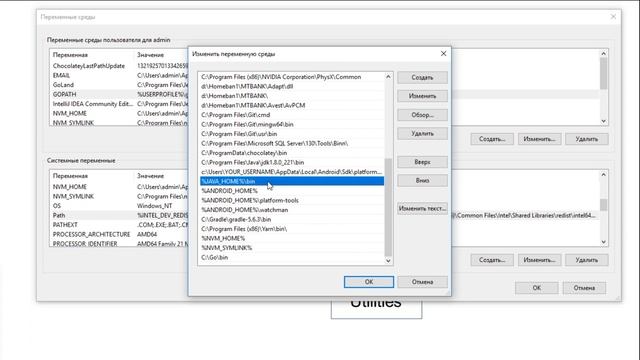This screenshot has height=360, width=640.
Task: Click Создать... under system variables
Action: (x=492, y=260)
